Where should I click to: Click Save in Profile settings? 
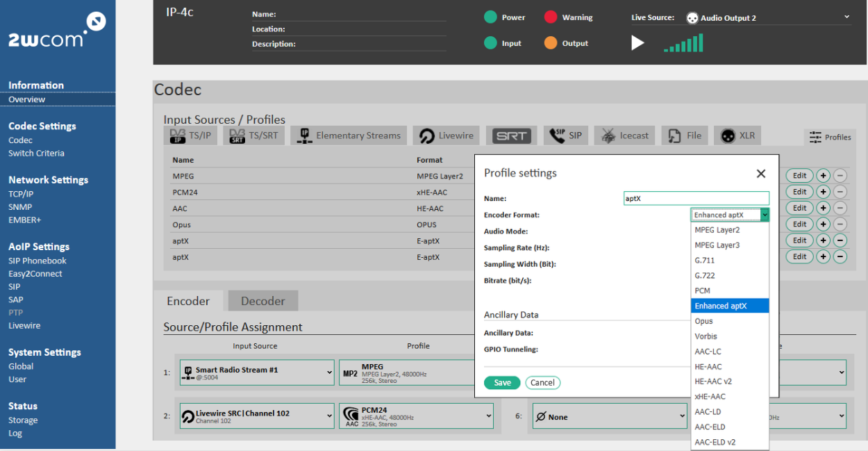[502, 383]
